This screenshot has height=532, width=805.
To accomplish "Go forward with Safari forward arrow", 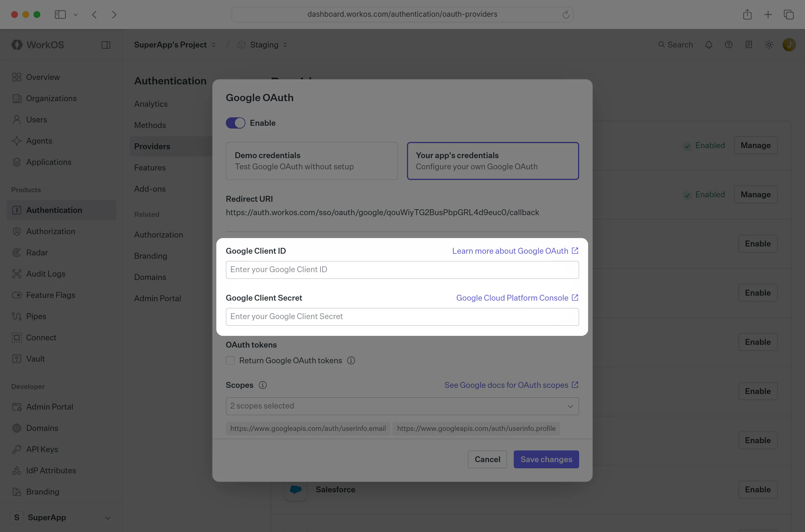I will point(114,14).
